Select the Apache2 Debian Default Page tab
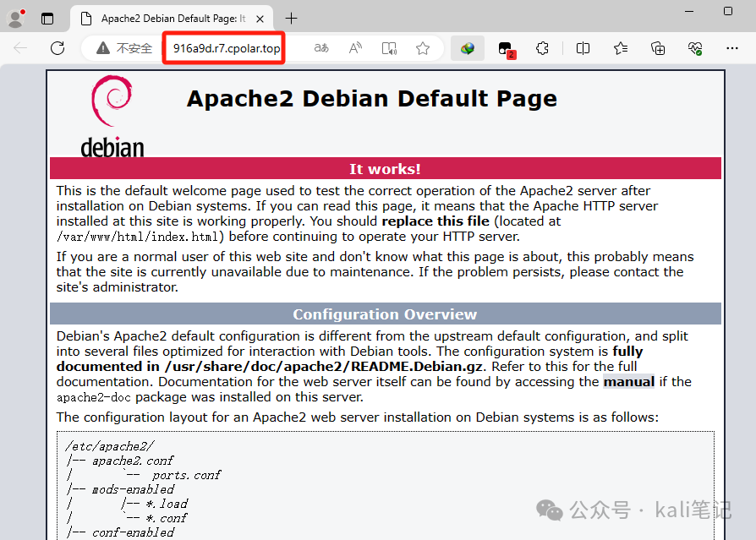The height and width of the screenshot is (540, 756). (172, 19)
